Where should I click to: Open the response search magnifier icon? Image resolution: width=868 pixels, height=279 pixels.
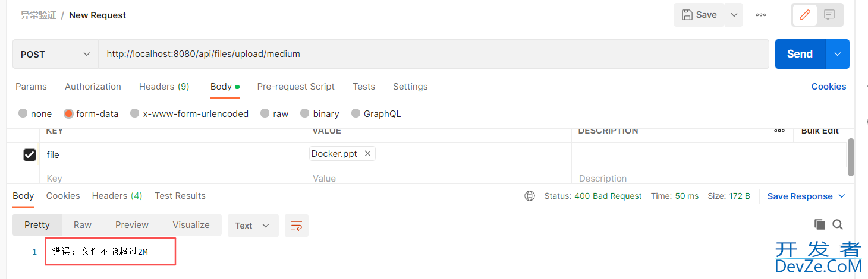(x=838, y=224)
